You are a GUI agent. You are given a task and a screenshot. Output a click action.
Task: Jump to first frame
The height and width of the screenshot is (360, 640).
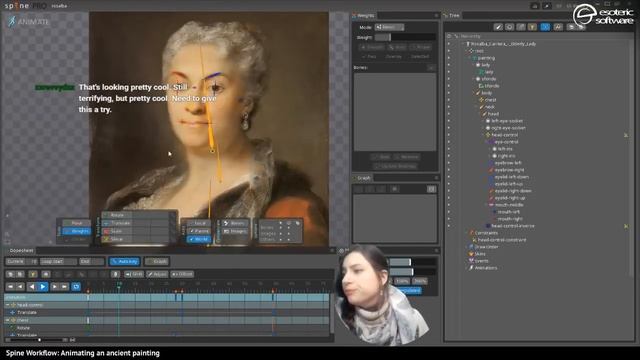tap(11, 287)
